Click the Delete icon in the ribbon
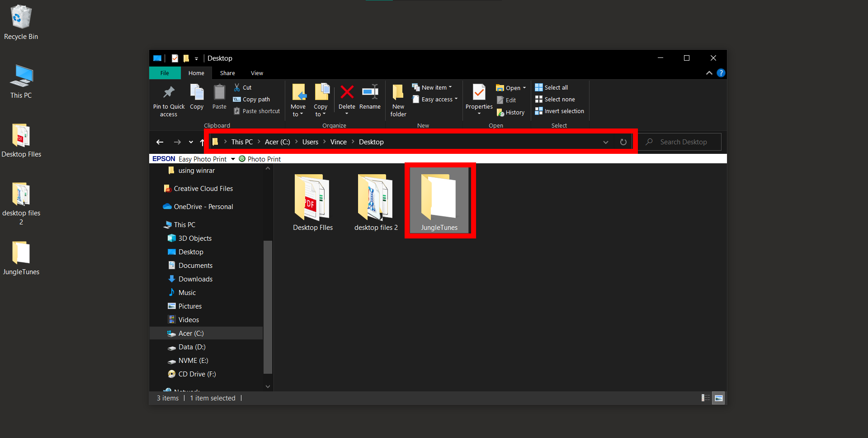 [x=347, y=97]
